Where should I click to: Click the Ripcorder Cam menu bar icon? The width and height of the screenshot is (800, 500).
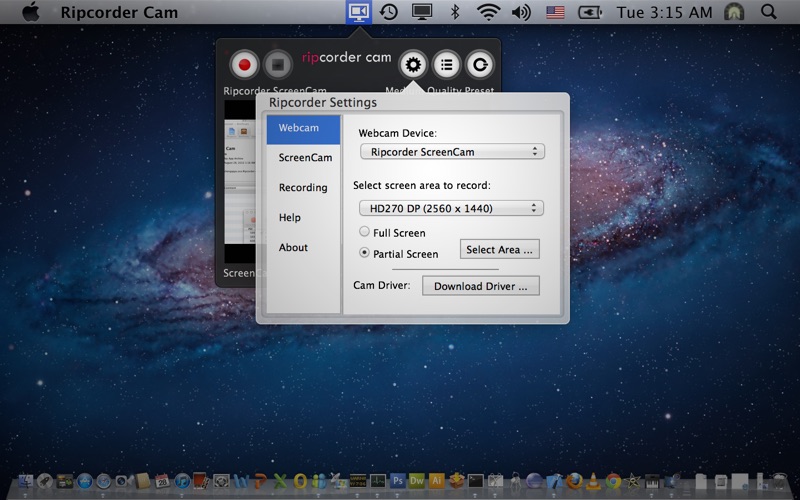tap(358, 12)
